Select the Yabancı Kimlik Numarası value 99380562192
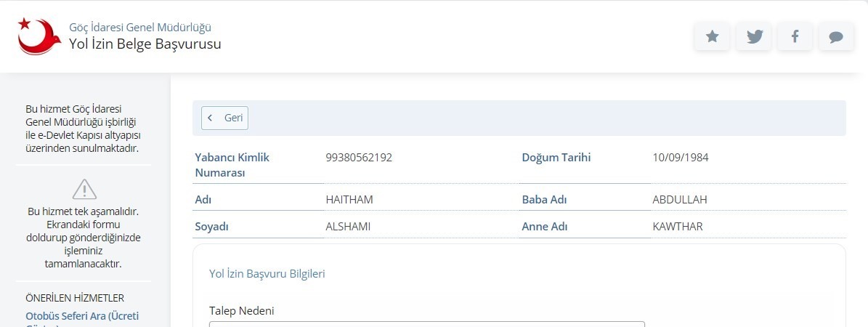This screenshot has height=327, width=868. (x=359, y=157)
